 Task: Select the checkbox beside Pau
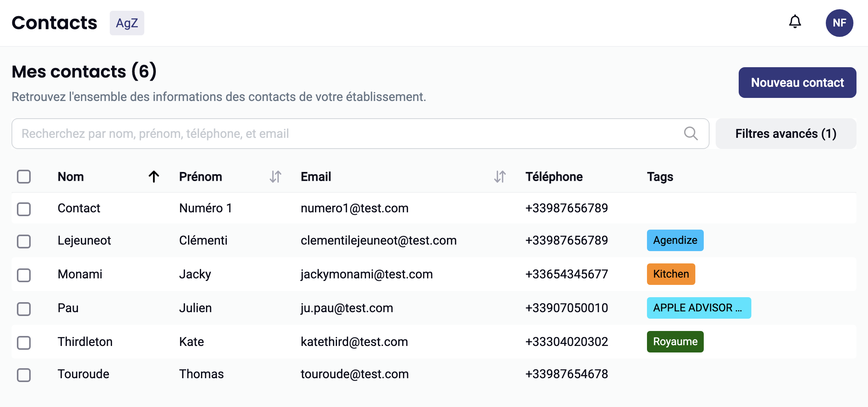coord(24,309)
